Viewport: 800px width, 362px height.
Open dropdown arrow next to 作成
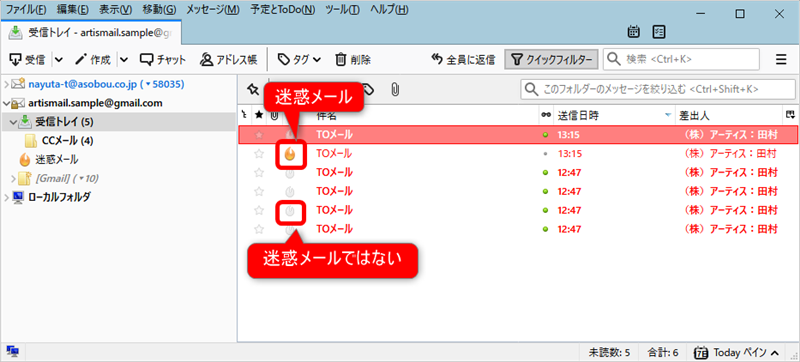pos(124,60)
